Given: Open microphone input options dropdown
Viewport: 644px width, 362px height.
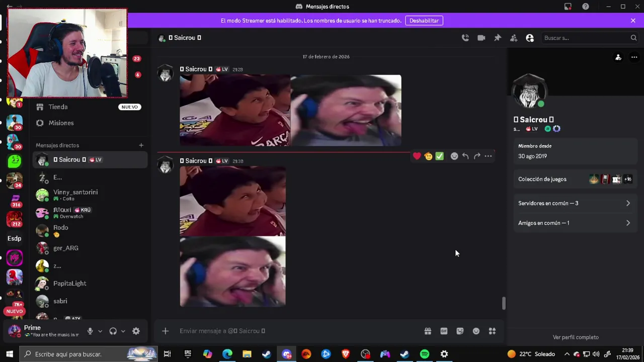Looking at the screenshot, I should click(100, 331).
